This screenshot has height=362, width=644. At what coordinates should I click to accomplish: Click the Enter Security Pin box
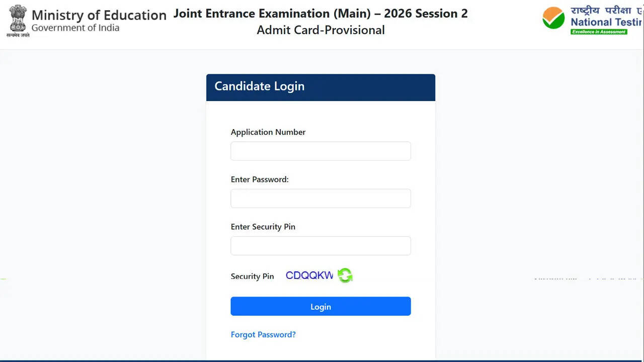click(x=320, y=245)
